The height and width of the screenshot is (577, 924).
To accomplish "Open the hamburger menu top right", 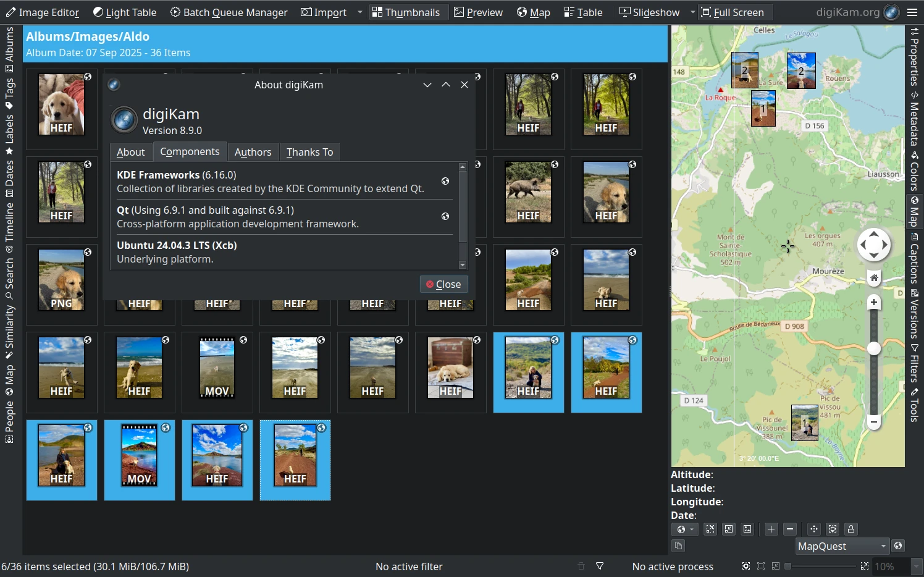I will (913, 12).
